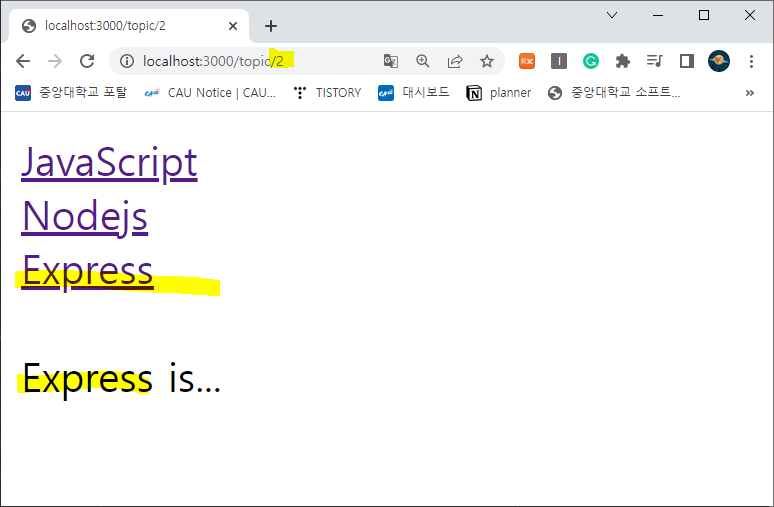Open the Chrome three-dot menu
774x507 pixels.
[751, 61]
